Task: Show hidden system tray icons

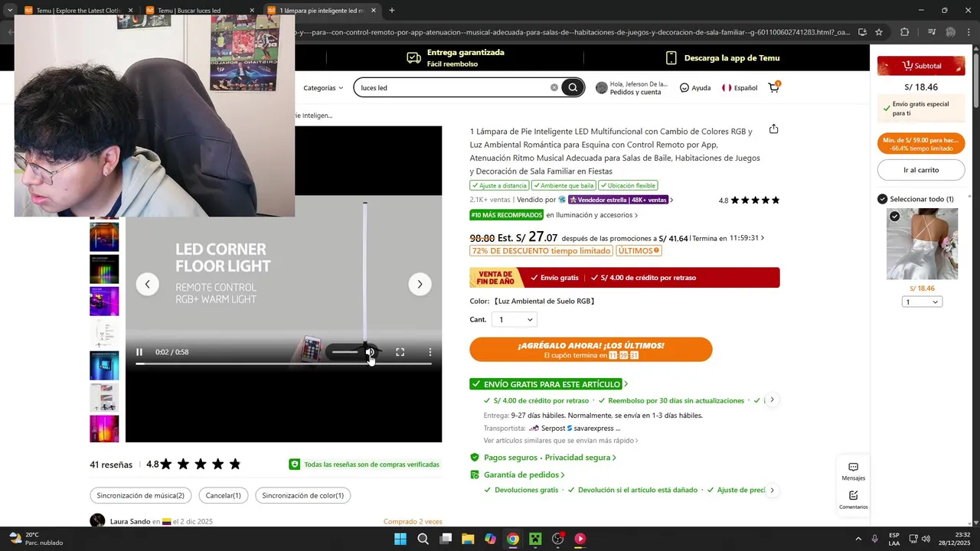Action: 857,539
